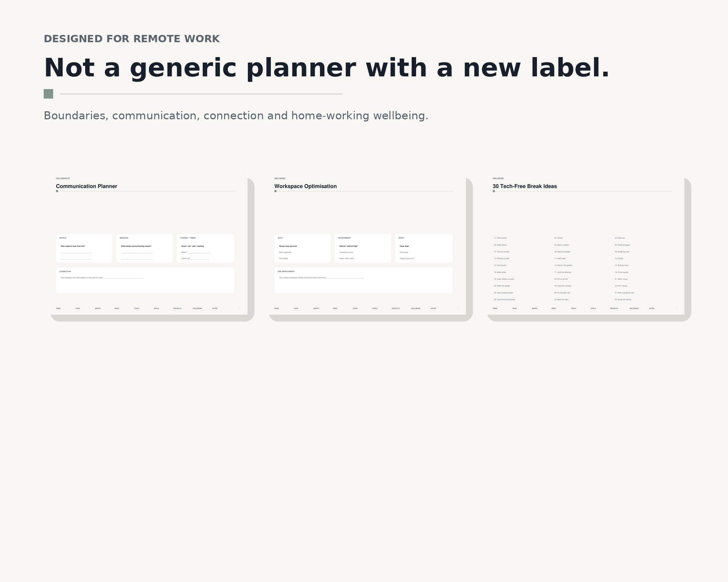Click the green square beside the header divider
Screen dimensions: 728x582
point(48,94)
